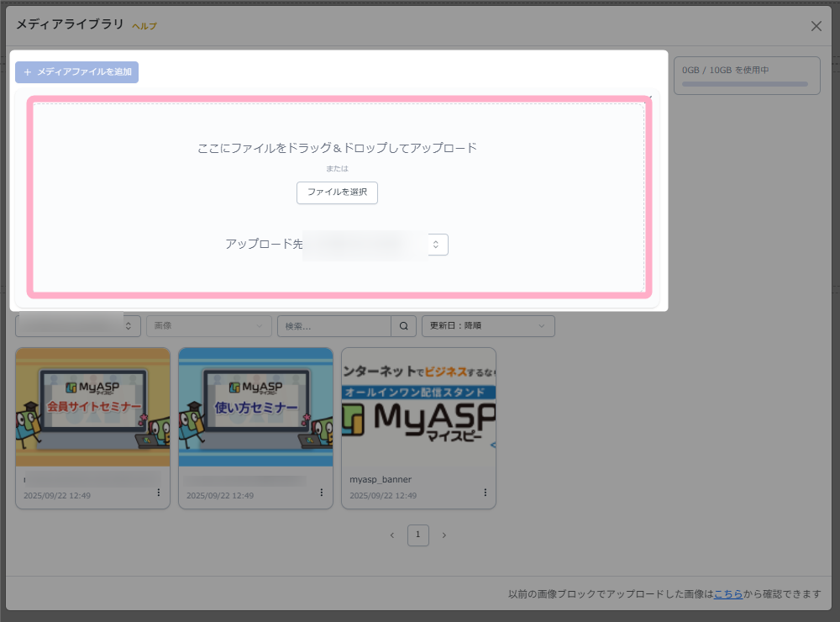
Task: Select the 会員サイトセミナー thumbnail
Action: click(x=92, y=408)
